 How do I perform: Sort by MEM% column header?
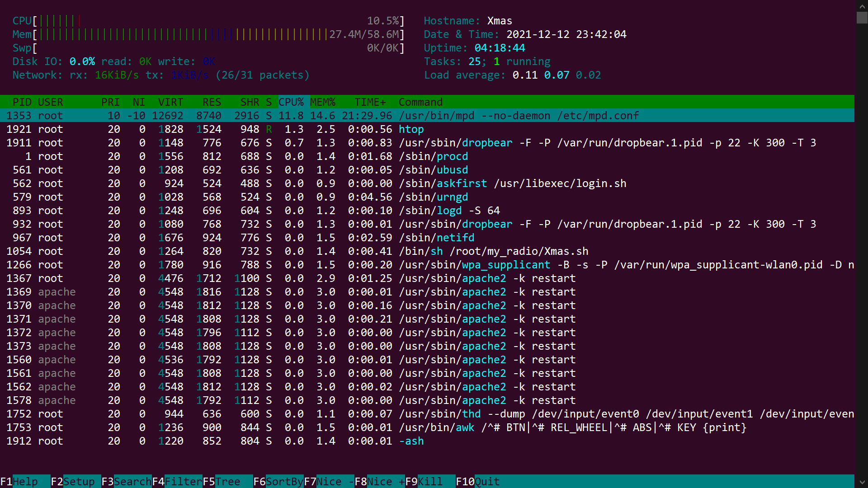point(322,102)
